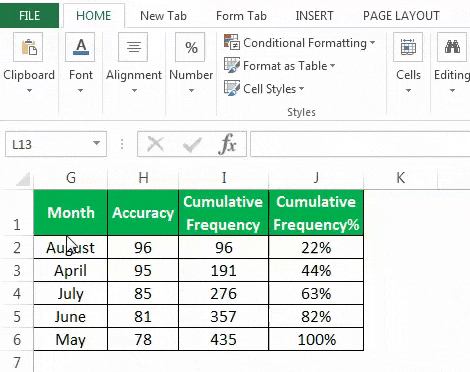Click the Font letter A icon

click(x=80, y=47)
